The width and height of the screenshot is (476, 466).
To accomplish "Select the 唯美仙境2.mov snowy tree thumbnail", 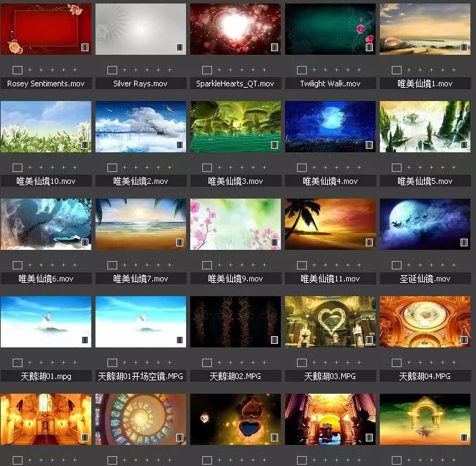I will [140, 126].
